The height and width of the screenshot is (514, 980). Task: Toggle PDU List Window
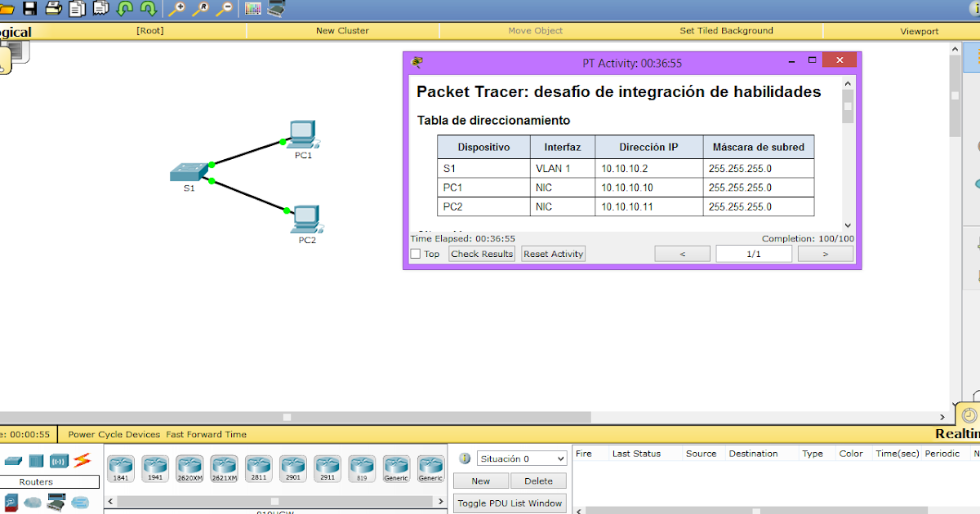[510, 503]
